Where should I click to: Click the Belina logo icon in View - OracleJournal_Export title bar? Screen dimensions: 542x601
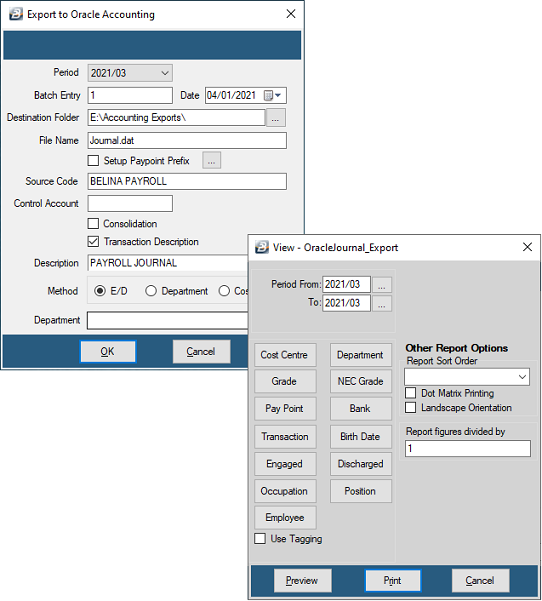click(x=262, y=247)
